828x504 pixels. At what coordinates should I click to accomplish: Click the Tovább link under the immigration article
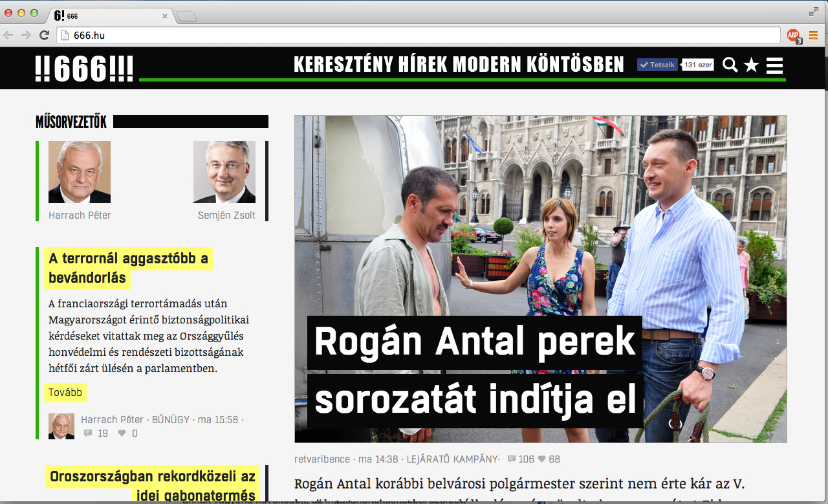tap(65, 392)
